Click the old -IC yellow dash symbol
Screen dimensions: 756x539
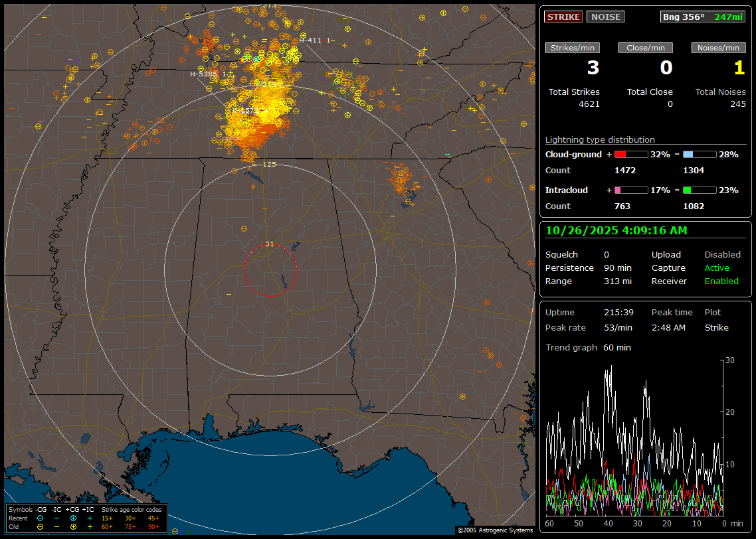click(x=56, y=526)
